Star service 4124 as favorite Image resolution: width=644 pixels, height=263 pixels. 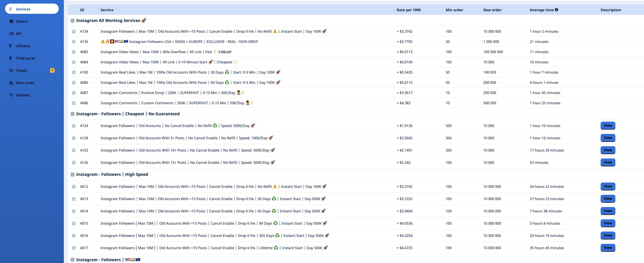74,126
